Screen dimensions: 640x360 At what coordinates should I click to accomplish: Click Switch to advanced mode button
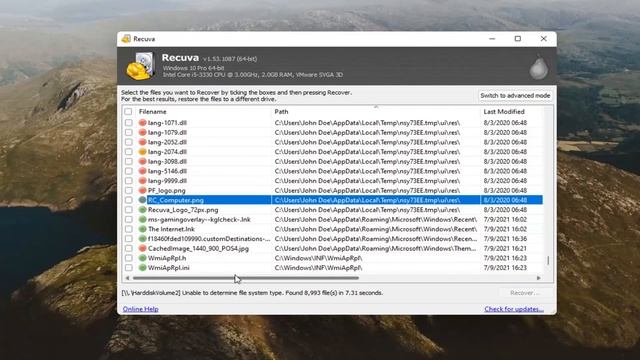coord(515,96)
